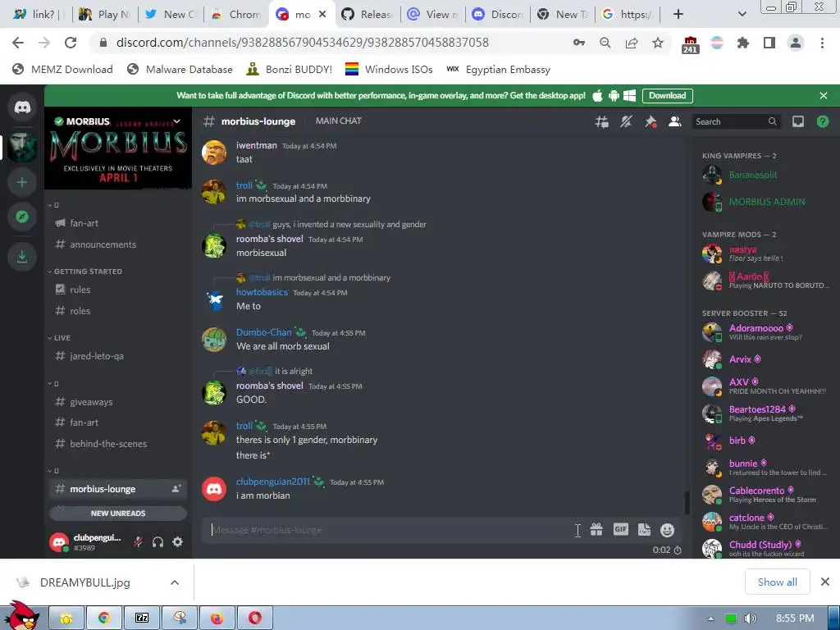Open the sticker picker icon
This screenshot has height=630, width=840.
[644, 529]
